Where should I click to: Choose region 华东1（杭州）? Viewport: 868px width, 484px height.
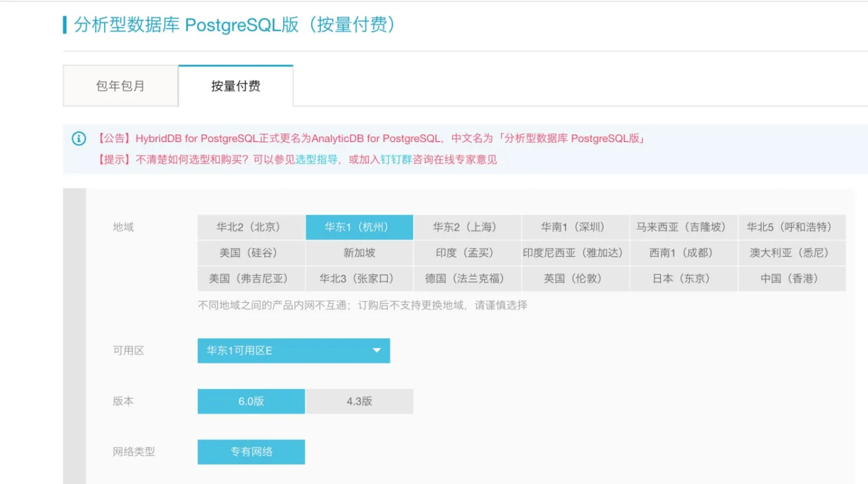(360, 227)
